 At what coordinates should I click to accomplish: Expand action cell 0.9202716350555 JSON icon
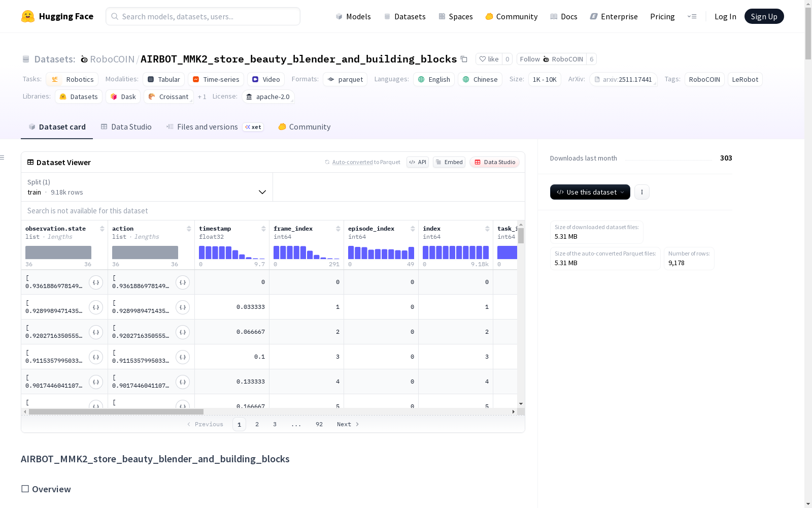(x=183, y=332)
